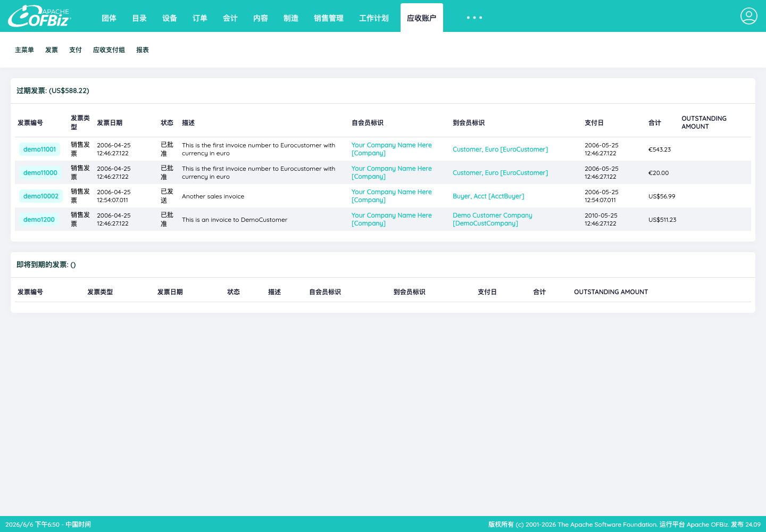
Task: Open the 报表 submenu item
Action: [x=143, y=50]
